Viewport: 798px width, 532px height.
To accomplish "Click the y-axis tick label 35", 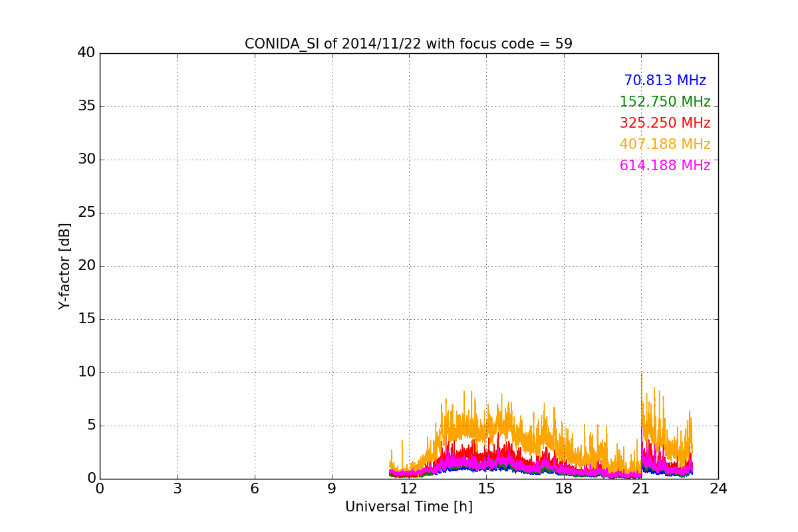I will tap(86, 106).
